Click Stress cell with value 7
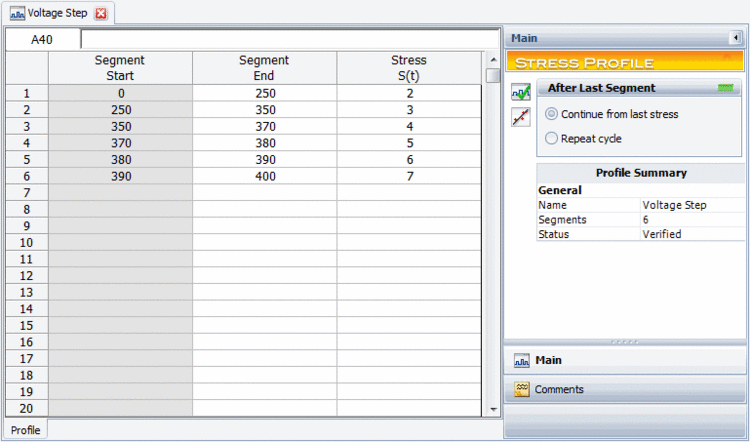 point(409,176)
